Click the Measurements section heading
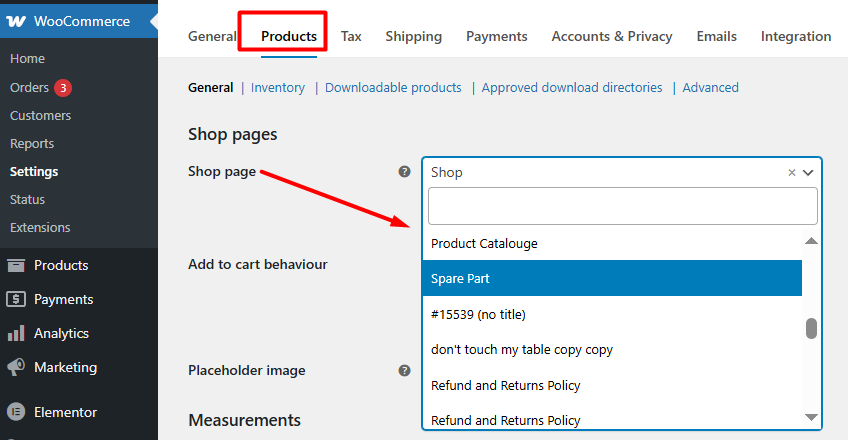The height and width of the screenshot is (440, 848). [x=244, y=420]
